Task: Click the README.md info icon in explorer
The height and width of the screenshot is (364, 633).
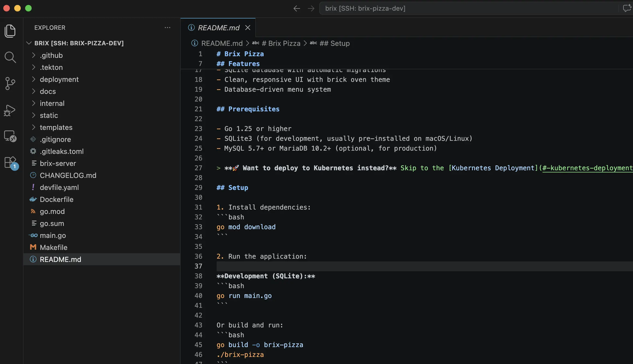Action: (x=33, y=259)
